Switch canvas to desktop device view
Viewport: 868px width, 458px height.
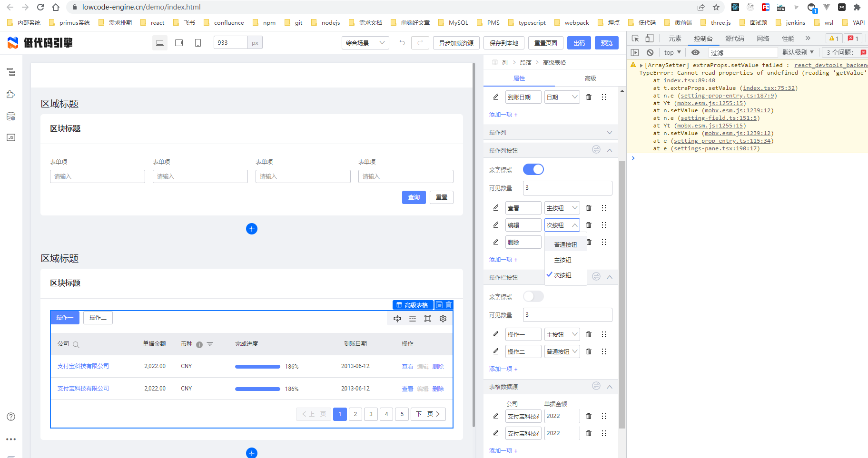(x=160, y=43)
